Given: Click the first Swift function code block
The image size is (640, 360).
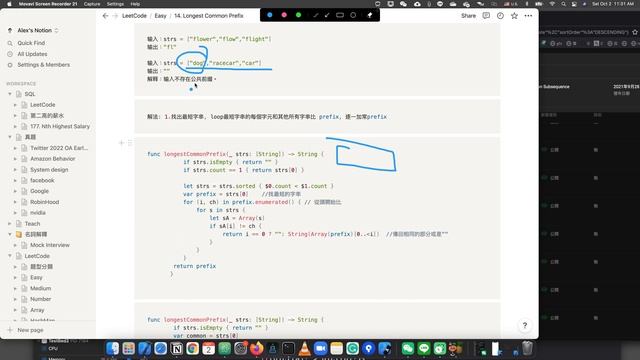Looking at the screenshot, I should pyautogui.click(x=317, y=218).
